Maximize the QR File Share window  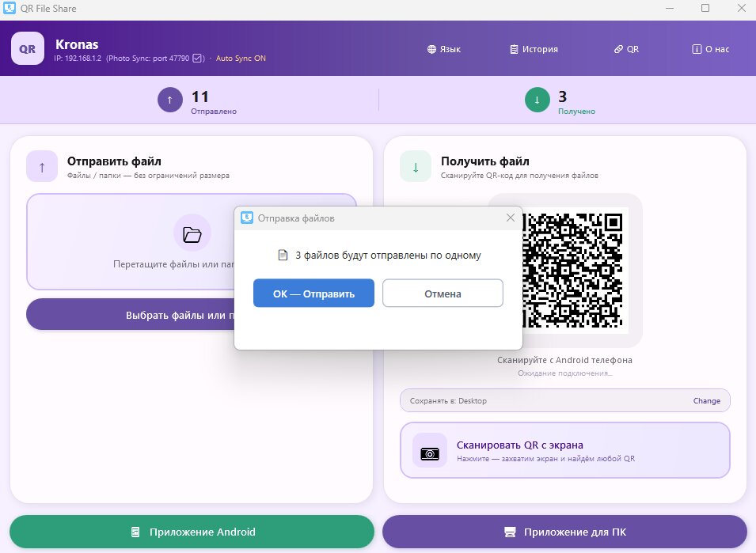click(x=705, y=8)
